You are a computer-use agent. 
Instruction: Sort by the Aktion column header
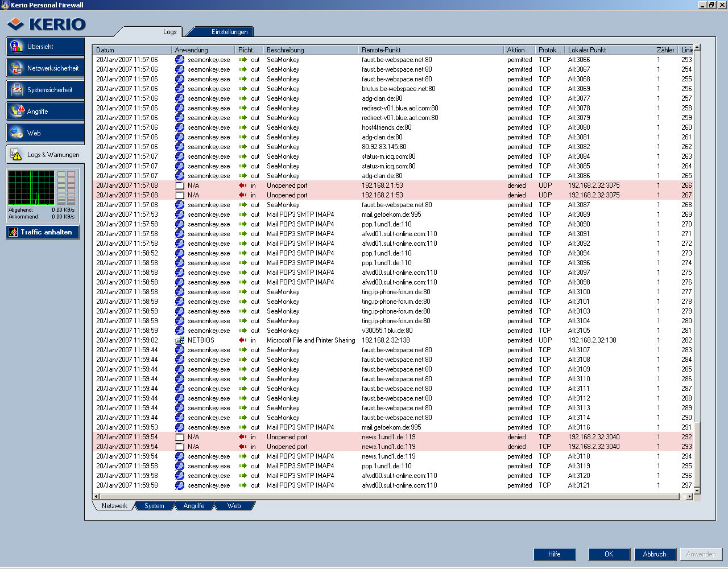pos(520,50)
